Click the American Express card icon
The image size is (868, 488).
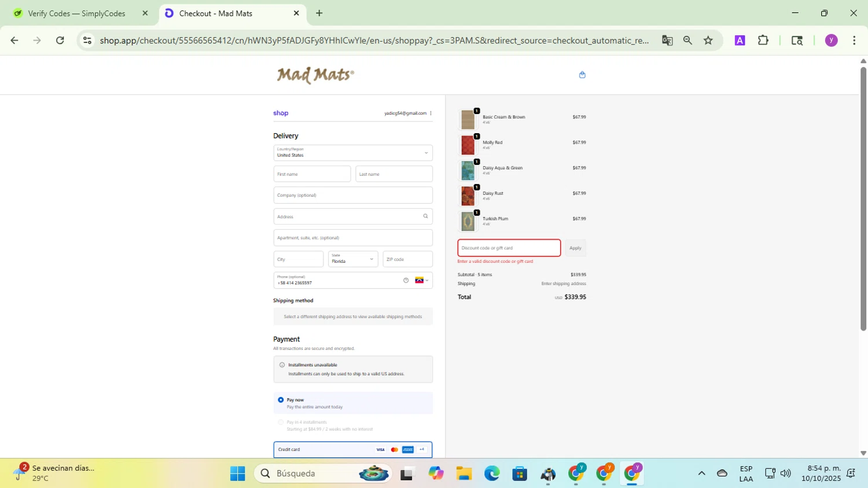tap(408, 449)
